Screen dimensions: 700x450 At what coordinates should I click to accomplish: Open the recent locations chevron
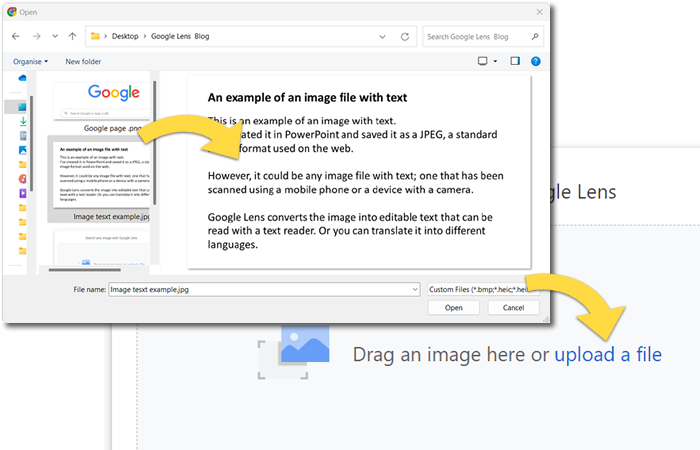tap(55, 36)
